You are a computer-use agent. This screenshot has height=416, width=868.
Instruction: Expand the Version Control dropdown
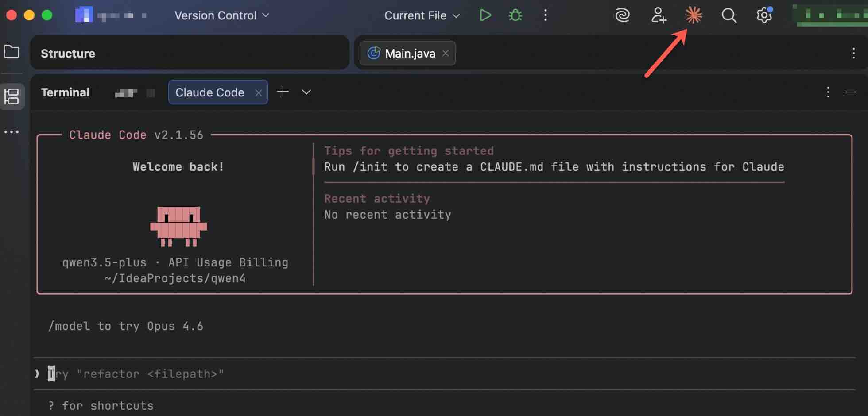coord(221,15)
